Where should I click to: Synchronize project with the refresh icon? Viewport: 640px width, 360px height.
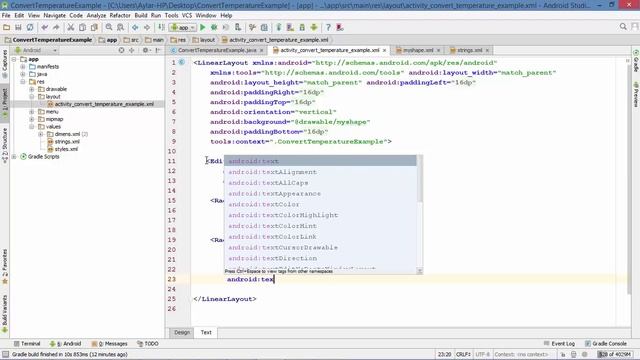click(x=30, y=27)
